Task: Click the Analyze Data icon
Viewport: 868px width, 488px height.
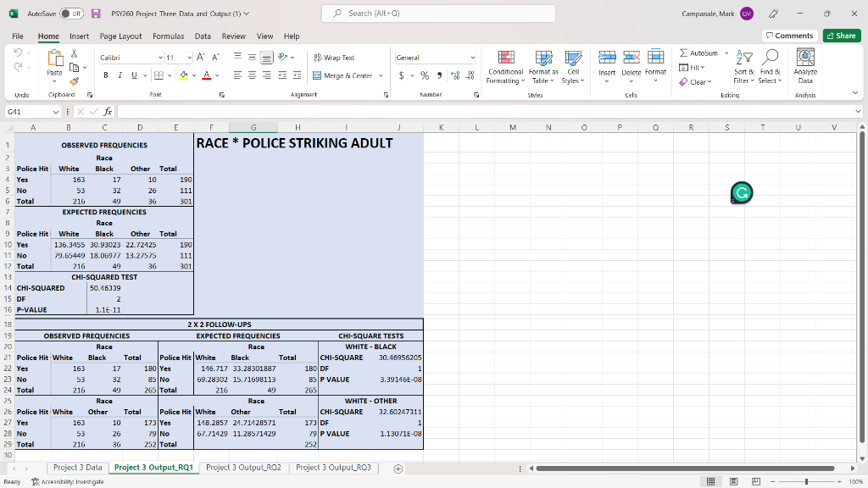Action: click(x=805, y=66)
